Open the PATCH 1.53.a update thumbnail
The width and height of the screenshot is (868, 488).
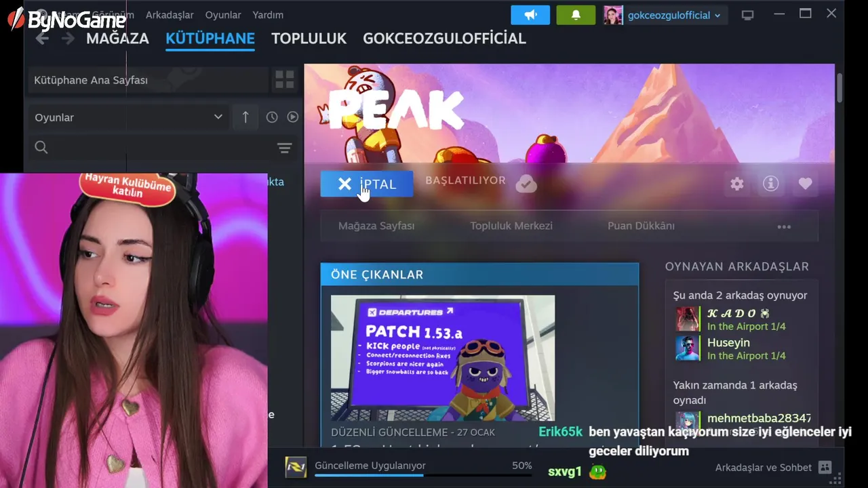click(x=443, y=358)
